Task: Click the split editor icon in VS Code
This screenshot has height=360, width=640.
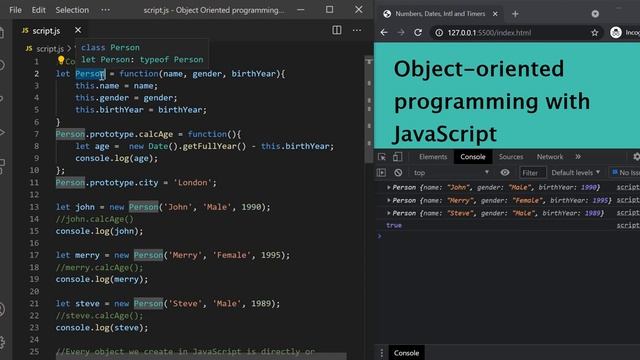Action: [337, 30]
